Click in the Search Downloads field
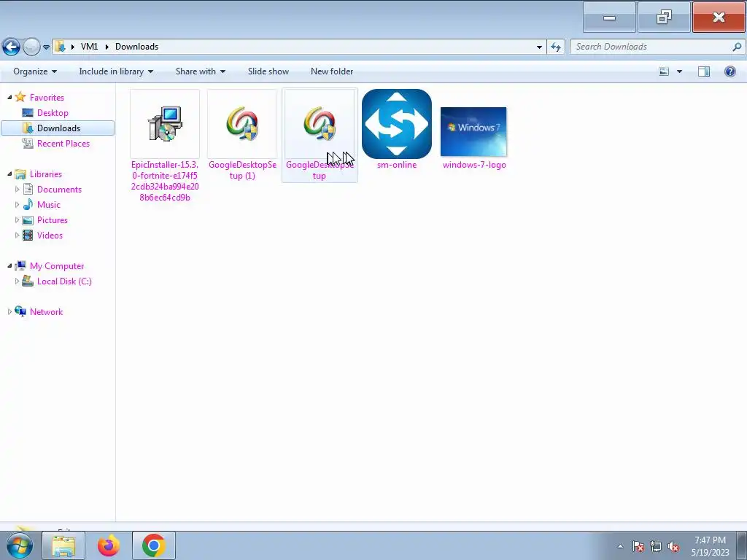Viewport: 747px width, 560px height. coord(651,47)
